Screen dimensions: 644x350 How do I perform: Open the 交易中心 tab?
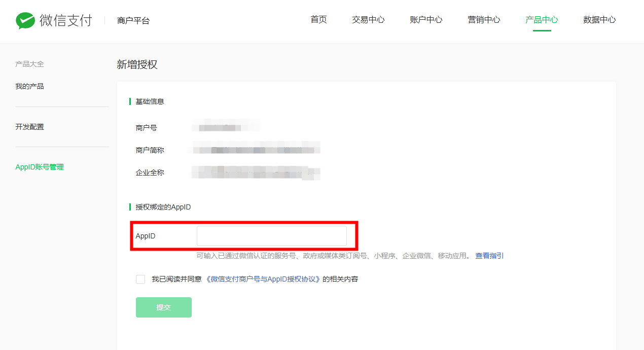(369, 20)
